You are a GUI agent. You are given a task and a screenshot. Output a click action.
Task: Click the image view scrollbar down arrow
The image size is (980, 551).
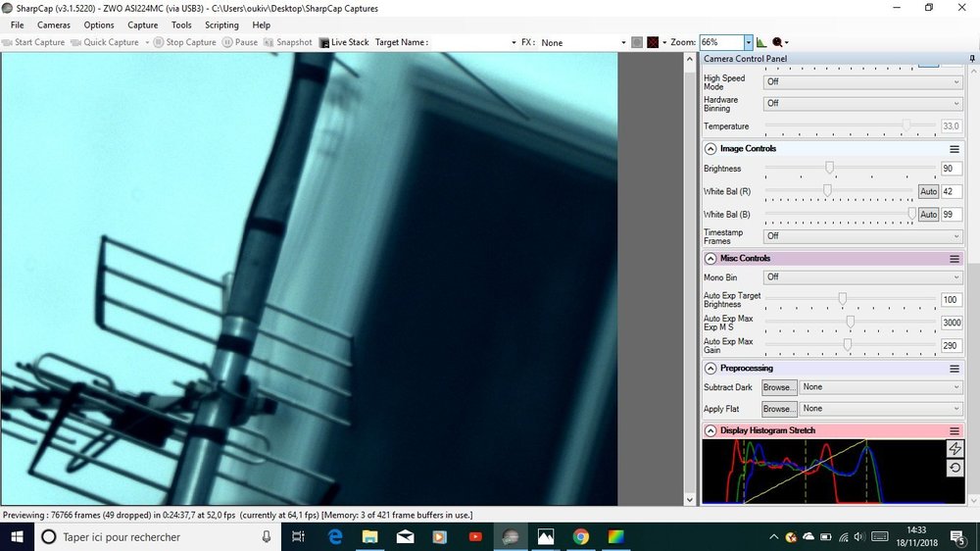tap(690, 499)
